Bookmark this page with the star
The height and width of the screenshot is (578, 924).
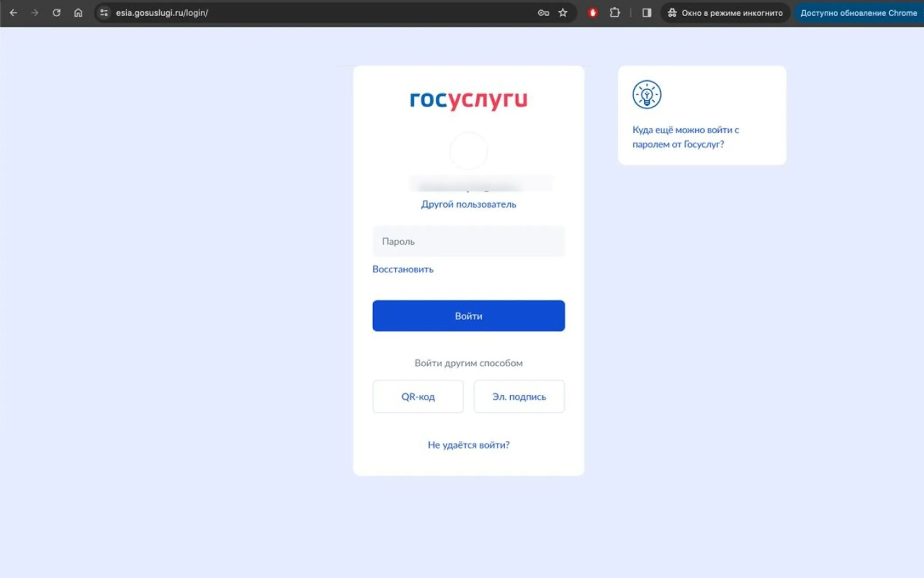(x=563, y=13)
